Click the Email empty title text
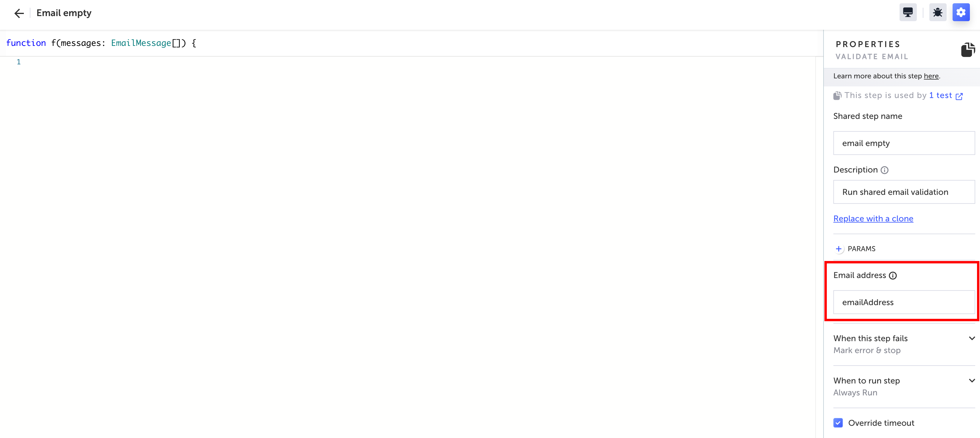The width and height of the screenshot is (980, 438). click(64, 13)
